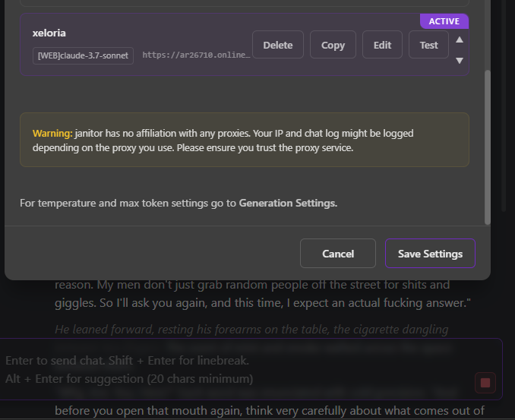This screenshot has height=420, width=515.
Task: Delete the xeloria proxy configuration
Action: [x=277, y=45]
